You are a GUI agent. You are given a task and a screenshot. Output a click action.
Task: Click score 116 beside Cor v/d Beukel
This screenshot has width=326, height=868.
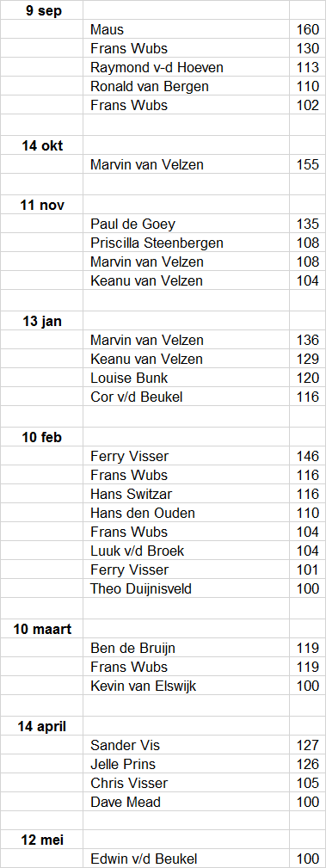[307, 397]
